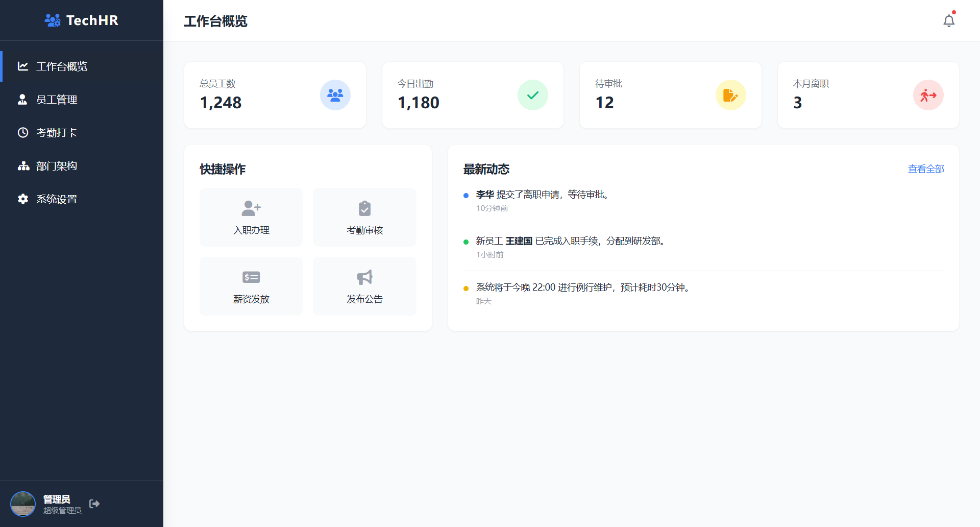Click the 总员工数 users icon
Screen dimensions: 980x527
point(335,95)
